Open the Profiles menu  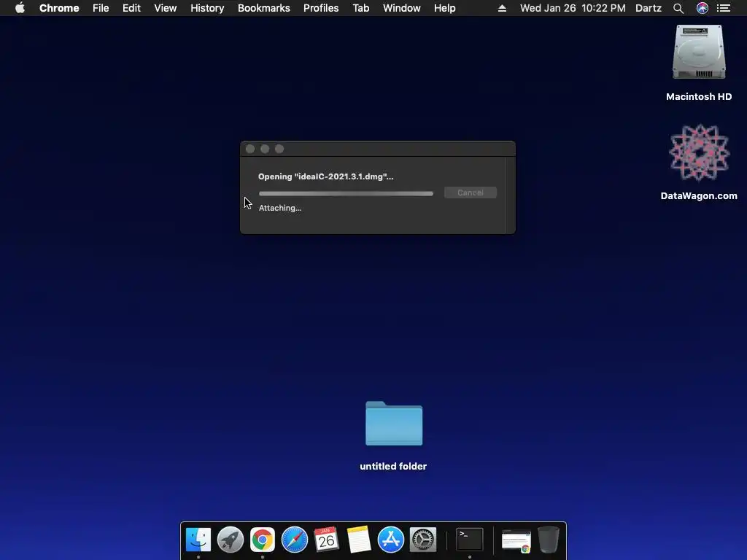pyautogui.click(x=321, y=8)
